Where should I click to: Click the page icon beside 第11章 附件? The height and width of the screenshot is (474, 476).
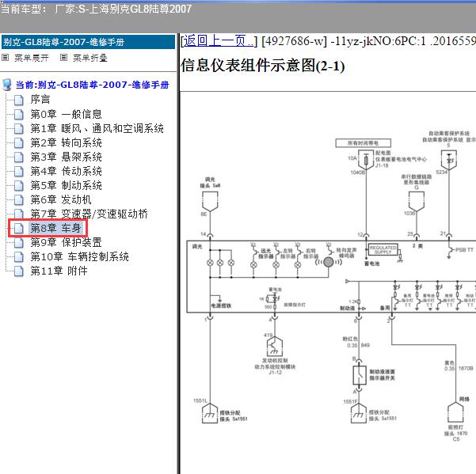coord(19,271)
